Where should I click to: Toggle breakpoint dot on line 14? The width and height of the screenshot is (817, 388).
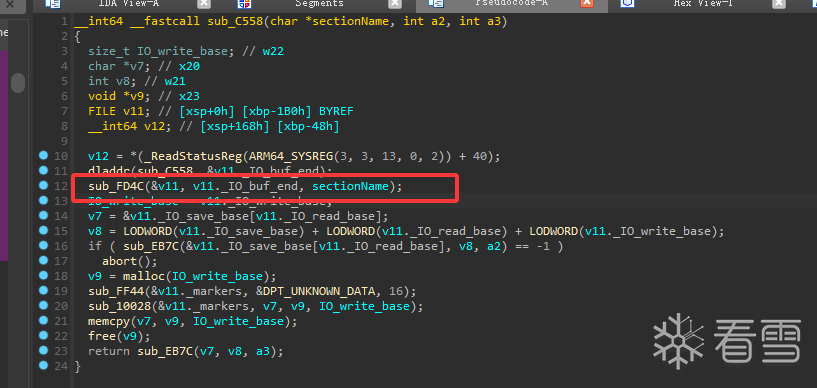[44, 215]
